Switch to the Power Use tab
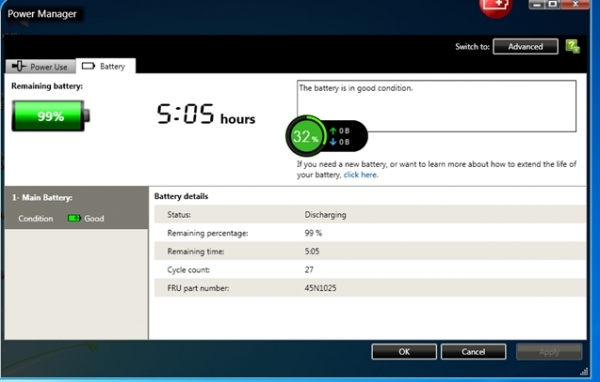Viewport: 600px width, 382px height. 41,66
